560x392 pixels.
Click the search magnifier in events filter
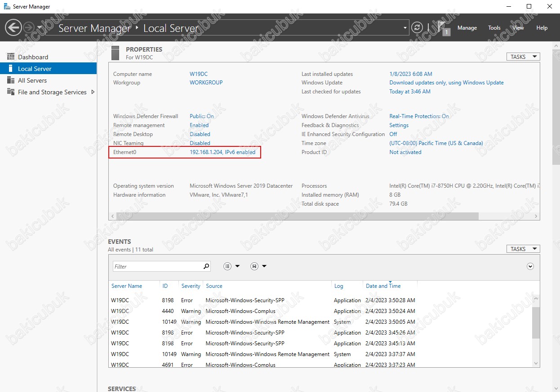[x=206, y=266]
